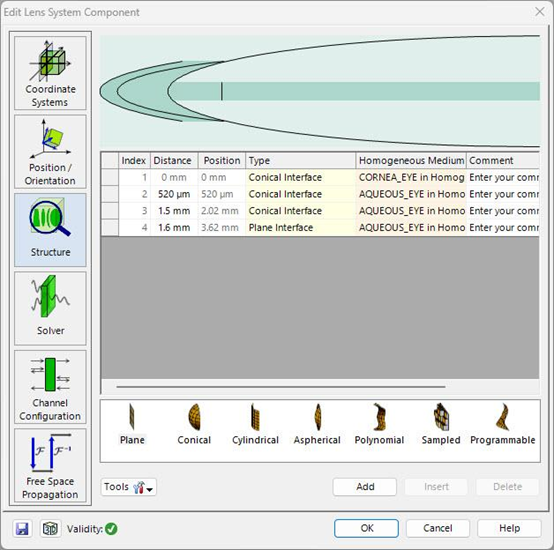Viewport: 554px width, 550px height.
Task: Select the Solver page icon
Action: 50,308
